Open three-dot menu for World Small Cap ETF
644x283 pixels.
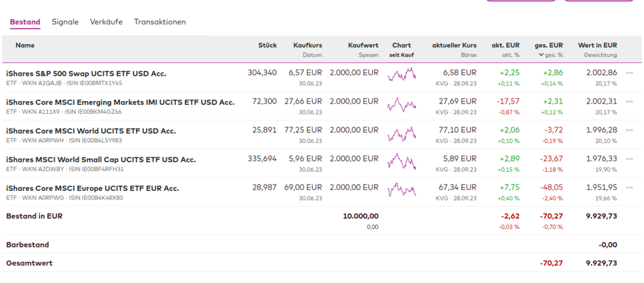(629, 160)
